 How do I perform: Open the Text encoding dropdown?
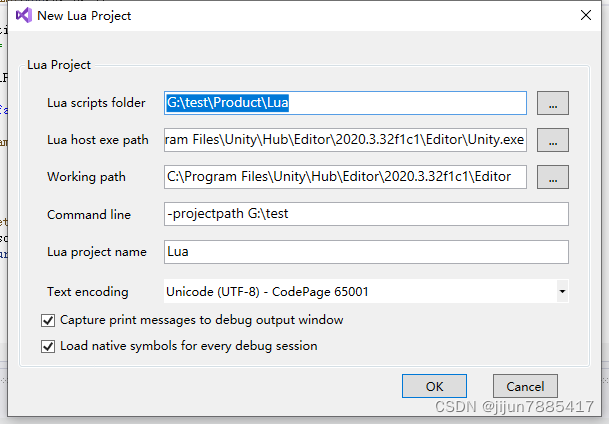366,291
